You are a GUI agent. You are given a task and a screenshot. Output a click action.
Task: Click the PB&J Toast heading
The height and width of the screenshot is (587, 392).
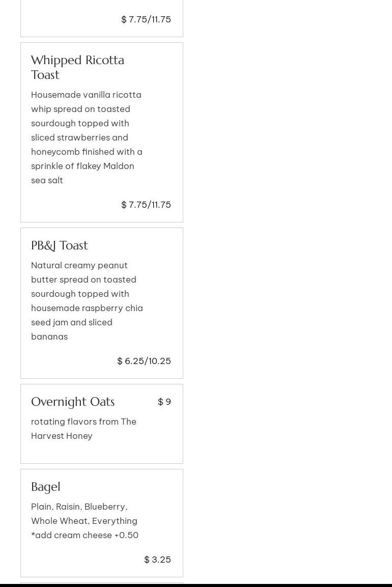[60, 245]
